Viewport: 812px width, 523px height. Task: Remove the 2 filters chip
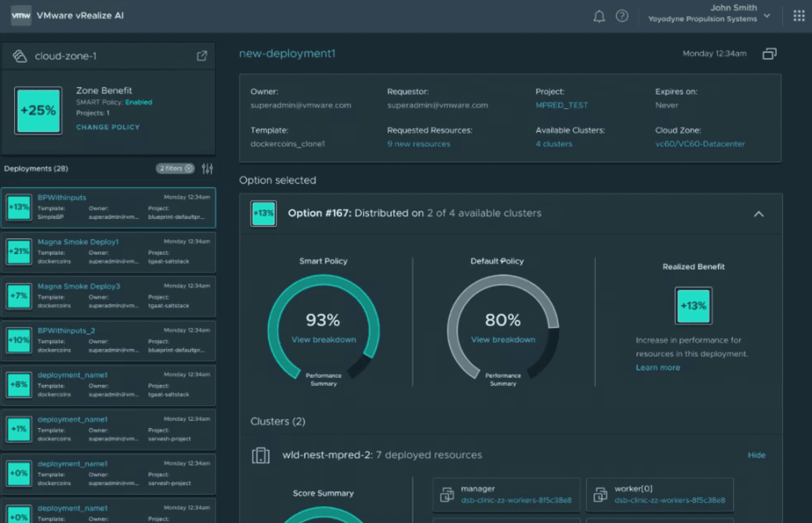(x=189, y=169)
